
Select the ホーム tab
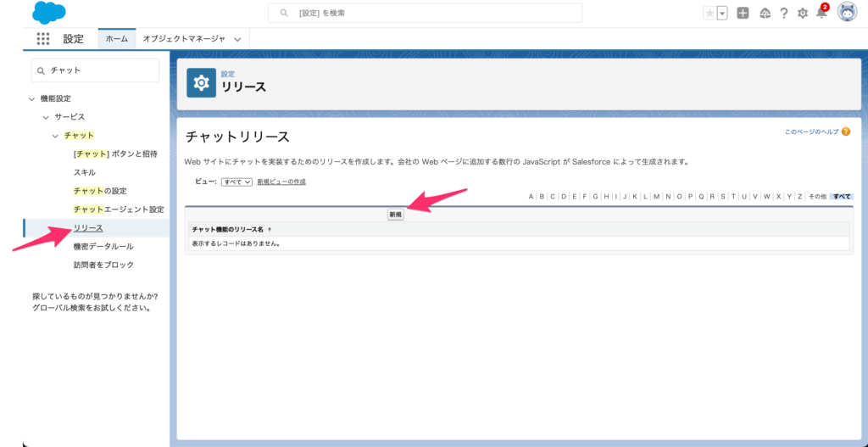point(117,39)
